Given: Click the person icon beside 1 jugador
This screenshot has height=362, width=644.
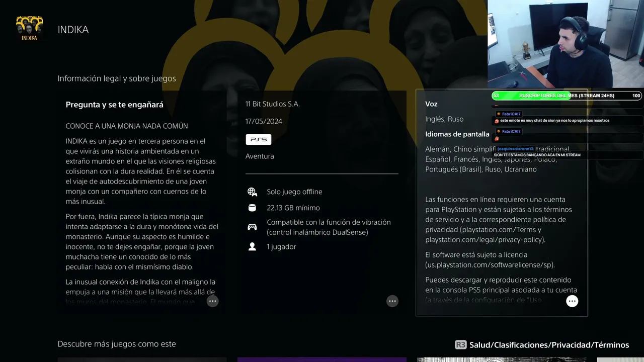Looking at the screenshot, I should pyautogui.click(x=252, y=246).
